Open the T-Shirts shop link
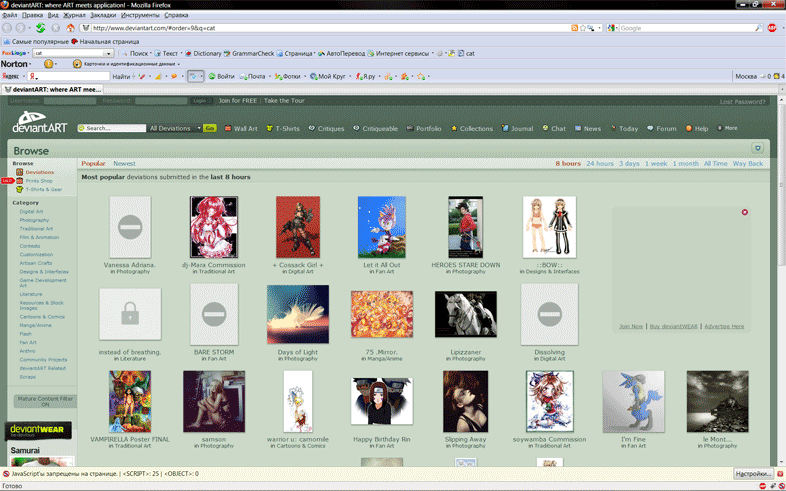This screenshot has width=786, height=491. tap(282, 129)
